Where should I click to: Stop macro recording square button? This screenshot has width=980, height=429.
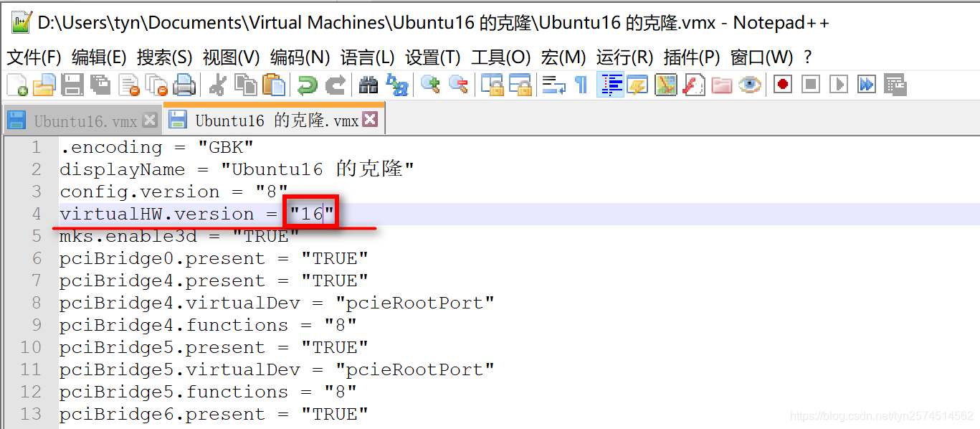[811, 85]
